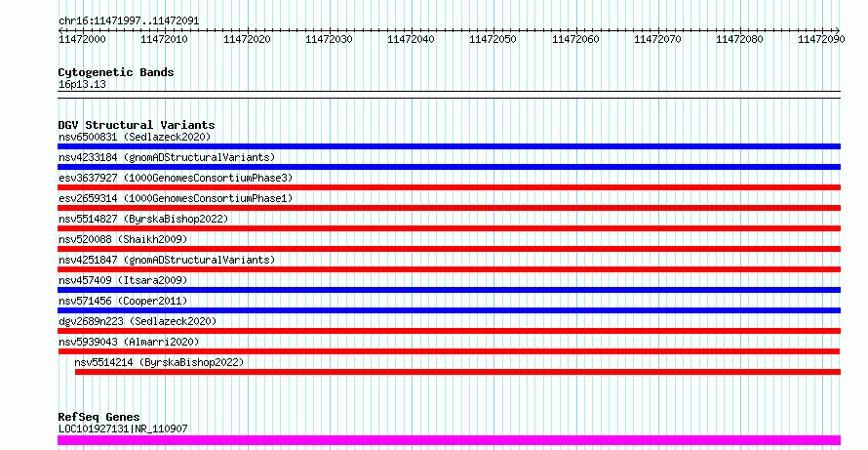Select the blue bar under nsv6500831

[449, 146]
